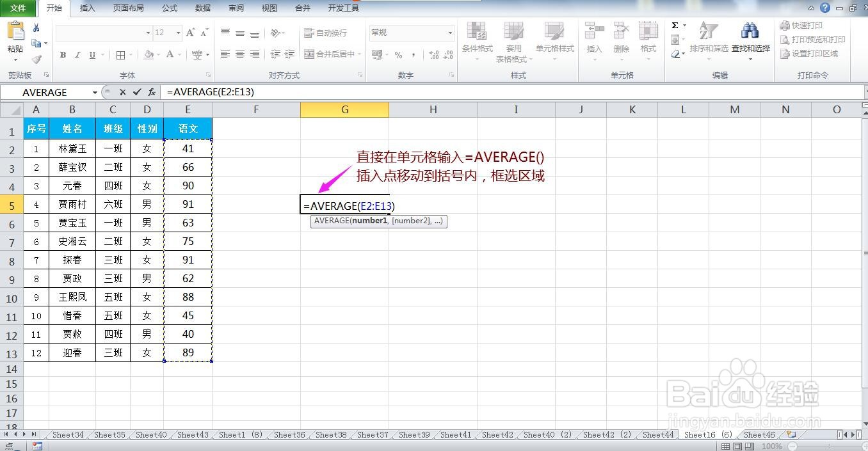Align cell text to the middle
868x451 pixels.
[x=240, y=33]
